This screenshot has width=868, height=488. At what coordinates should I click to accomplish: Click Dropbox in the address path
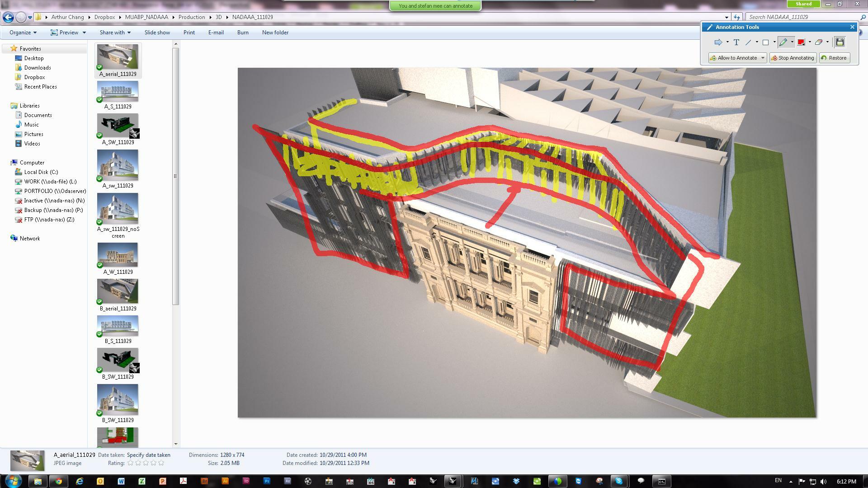click(104, 17)
